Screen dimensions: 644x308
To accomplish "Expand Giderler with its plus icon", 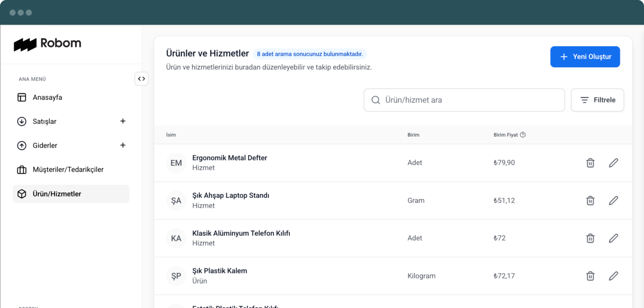I will coord(123,145).
